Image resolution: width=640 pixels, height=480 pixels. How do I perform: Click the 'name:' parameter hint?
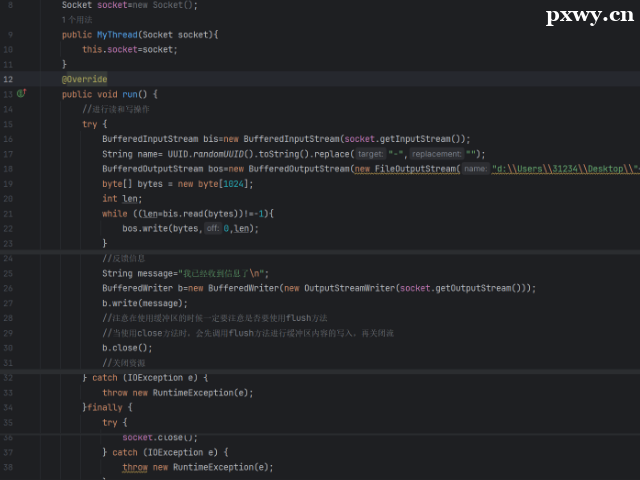coord(475,169)
